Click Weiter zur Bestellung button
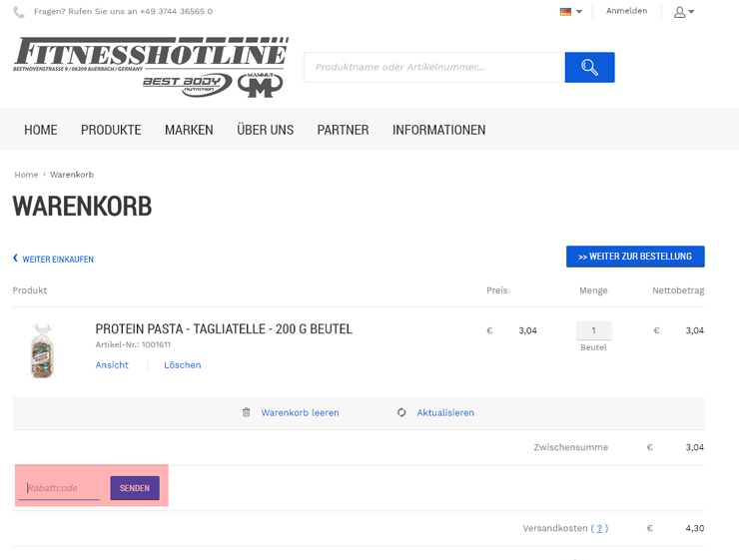The image size is (739, 560). (x=635, y=257)
